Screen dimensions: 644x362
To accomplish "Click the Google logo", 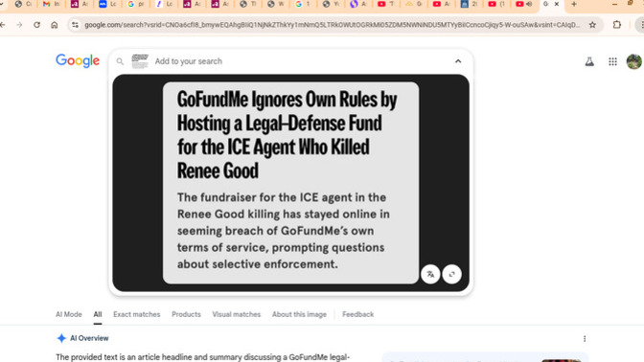I will point(78,60).
